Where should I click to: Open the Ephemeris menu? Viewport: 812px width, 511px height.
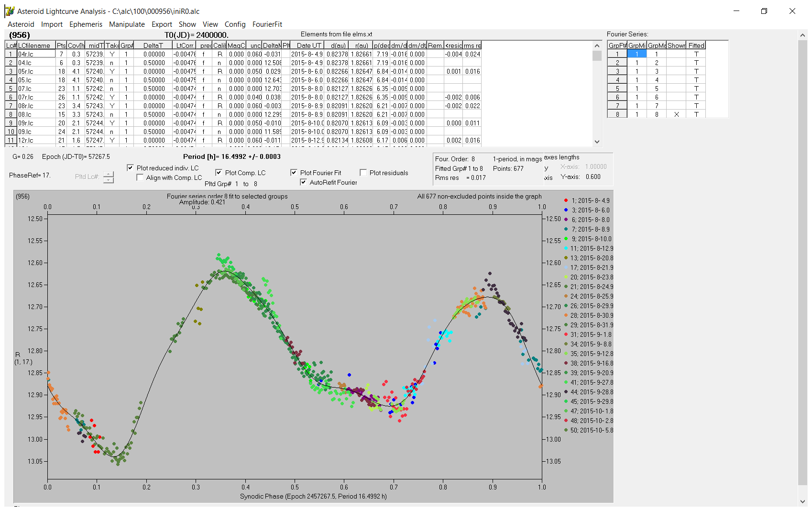(x=86, y=24)
